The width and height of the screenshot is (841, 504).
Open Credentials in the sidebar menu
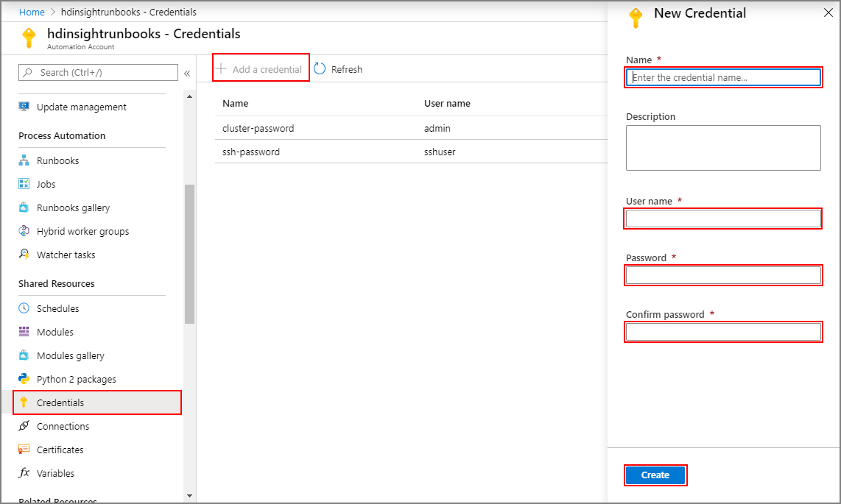coord(60,402)
